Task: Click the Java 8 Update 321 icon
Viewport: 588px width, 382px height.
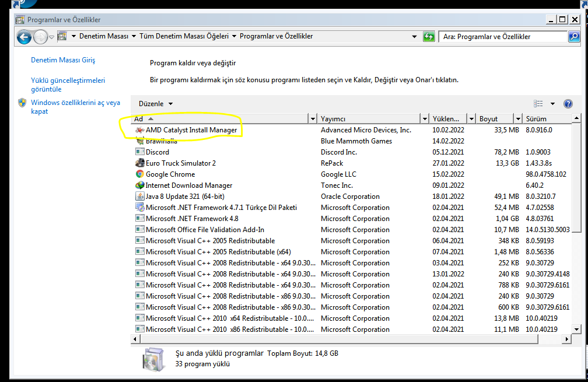Action: 140,196
